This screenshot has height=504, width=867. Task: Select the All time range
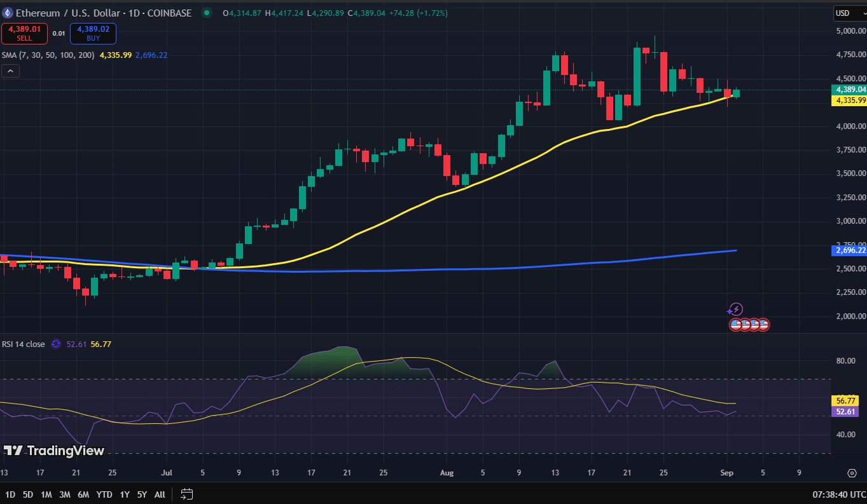point(160,494)
